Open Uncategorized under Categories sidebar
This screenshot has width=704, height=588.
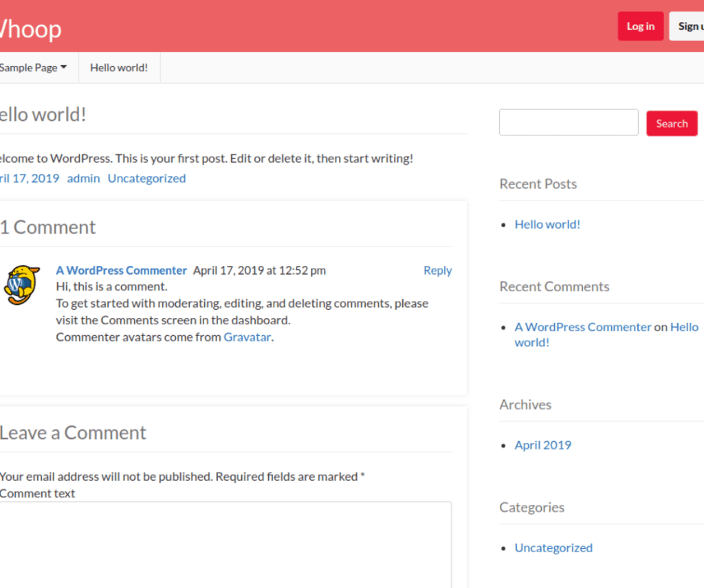[553, 548]
